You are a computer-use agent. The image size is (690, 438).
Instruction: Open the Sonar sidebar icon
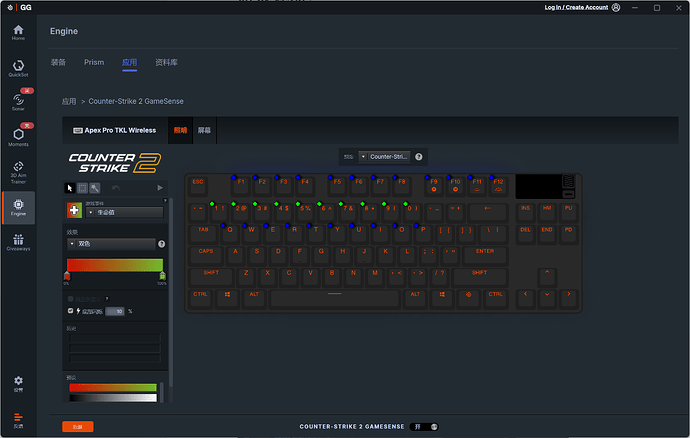click(18, 100)
